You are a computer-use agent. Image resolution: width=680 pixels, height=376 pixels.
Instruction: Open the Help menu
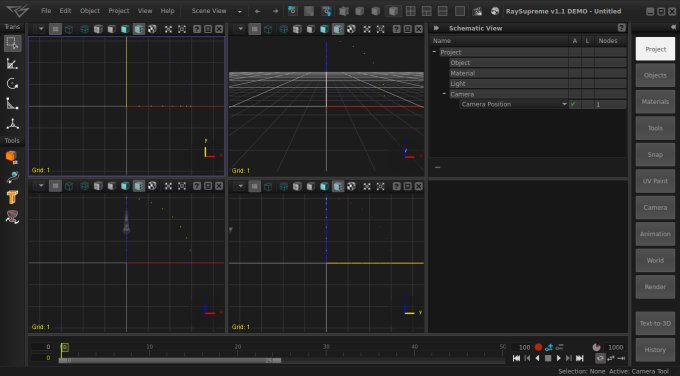click(167, 11)
